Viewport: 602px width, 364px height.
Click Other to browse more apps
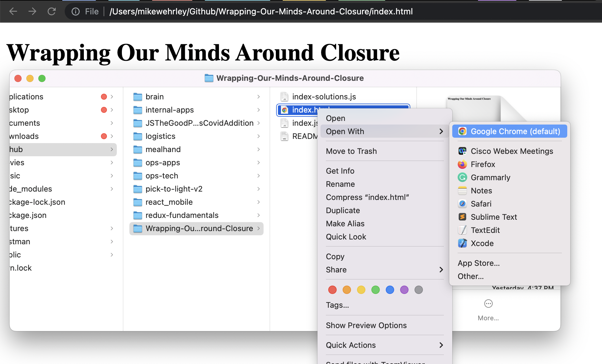470,276
